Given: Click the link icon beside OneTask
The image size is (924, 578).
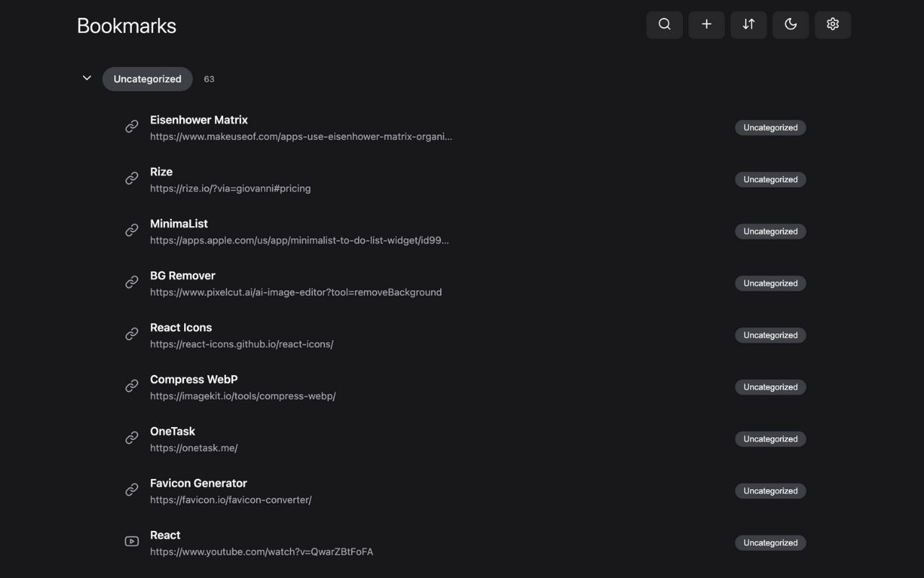Looking at the screenshot, I should tap(131, 438).
